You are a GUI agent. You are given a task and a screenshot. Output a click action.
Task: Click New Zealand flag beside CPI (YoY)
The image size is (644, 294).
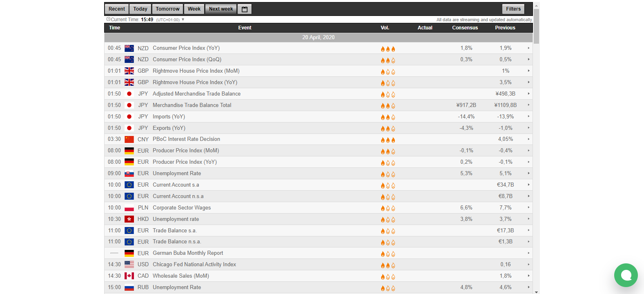click(129, 48)
